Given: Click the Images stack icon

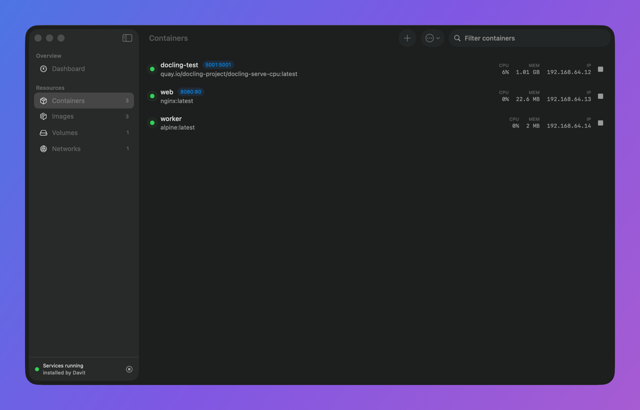Looking at the screenshot, I should point(43,116).
